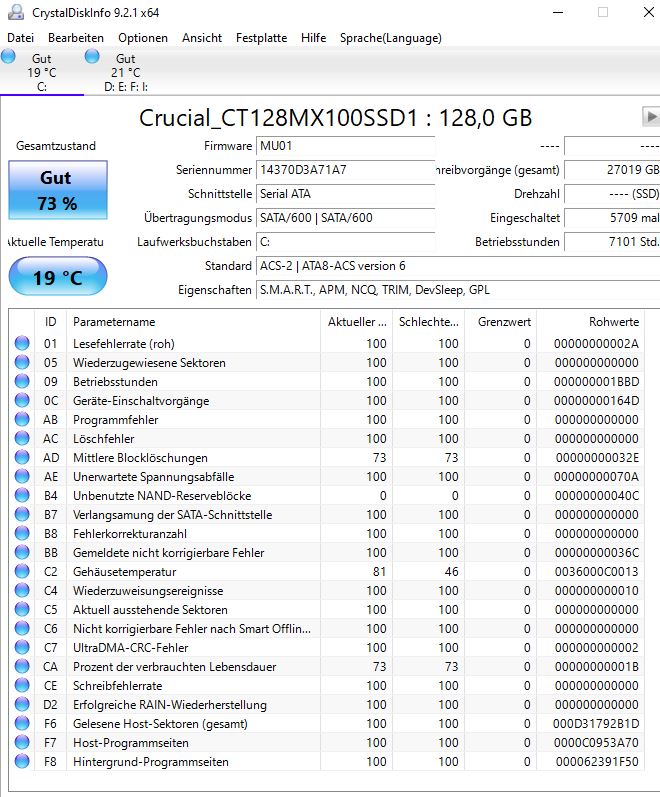Viewport: 660px width, 797px height.
Task: Select the D: E: F: I: drive tab
Action: tap(126, 72)
